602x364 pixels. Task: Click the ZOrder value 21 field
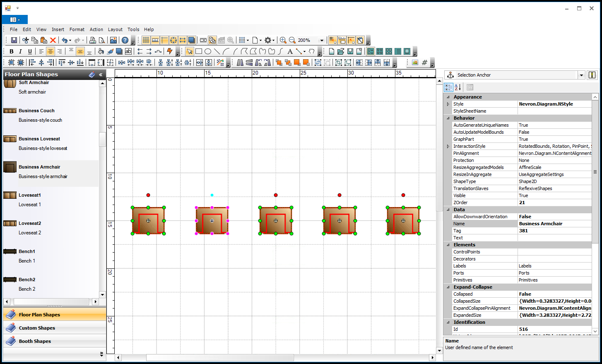(554, 202)
